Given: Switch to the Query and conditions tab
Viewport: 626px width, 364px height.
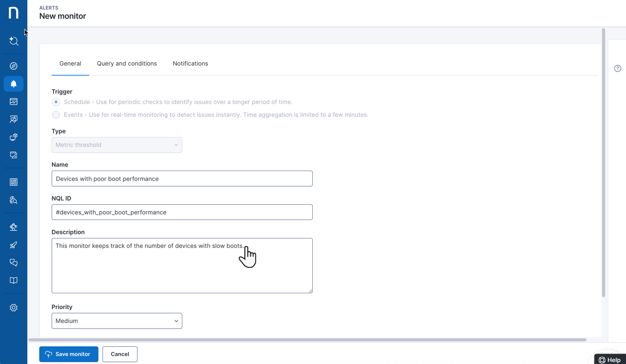Looking at the screenshot, I should [x=127, y=63].
